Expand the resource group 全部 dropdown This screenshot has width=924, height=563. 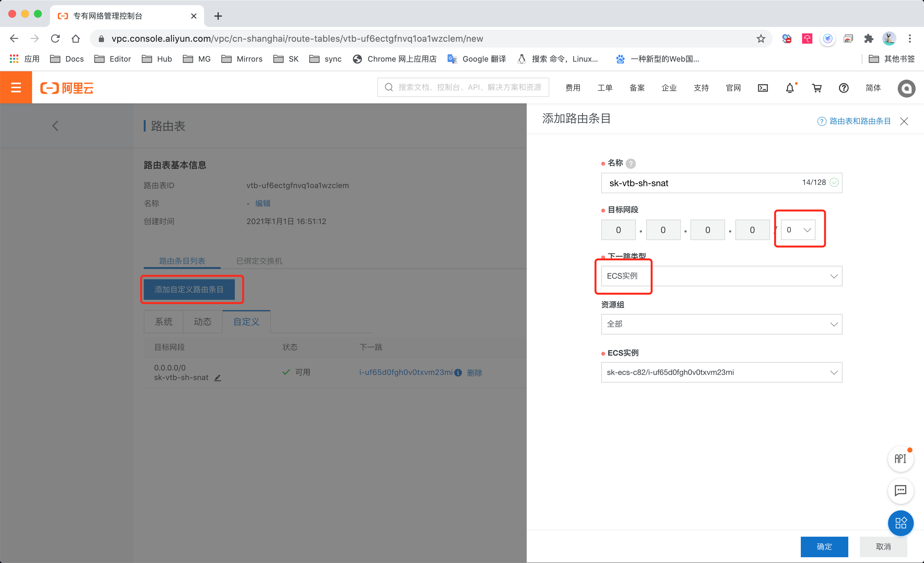[722, 324]
